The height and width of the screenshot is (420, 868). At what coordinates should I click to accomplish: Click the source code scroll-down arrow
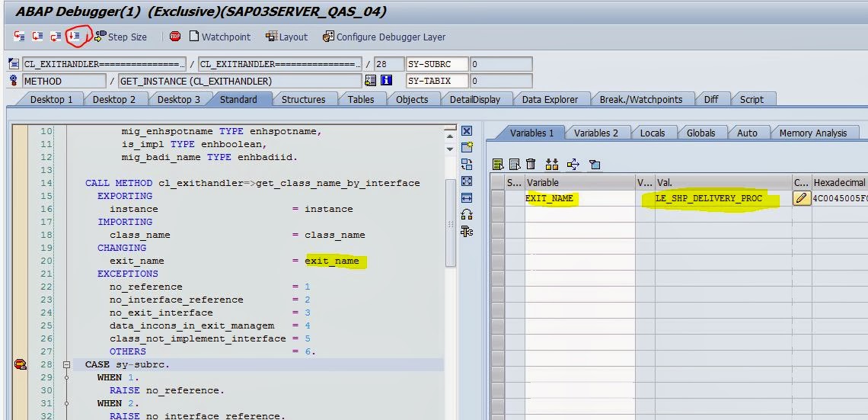[450, 149]
